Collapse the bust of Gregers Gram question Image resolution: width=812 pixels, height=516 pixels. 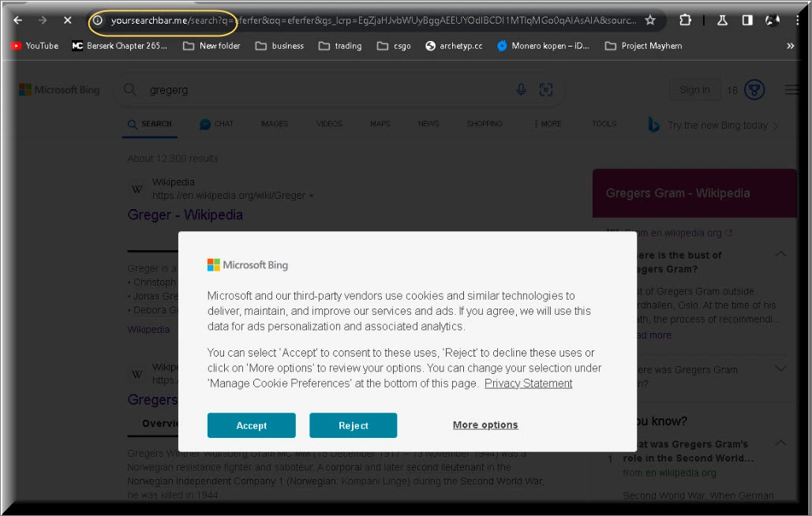pos(780,254)
